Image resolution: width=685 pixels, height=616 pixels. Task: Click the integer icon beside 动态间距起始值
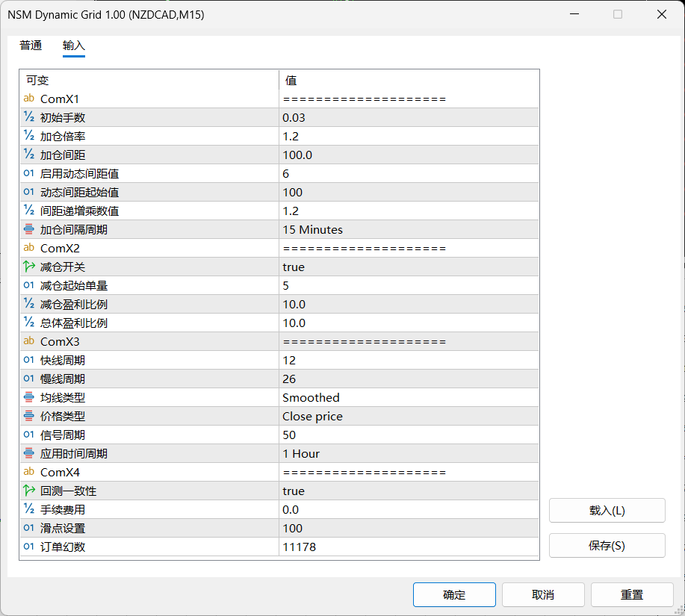tap(29, 192)
